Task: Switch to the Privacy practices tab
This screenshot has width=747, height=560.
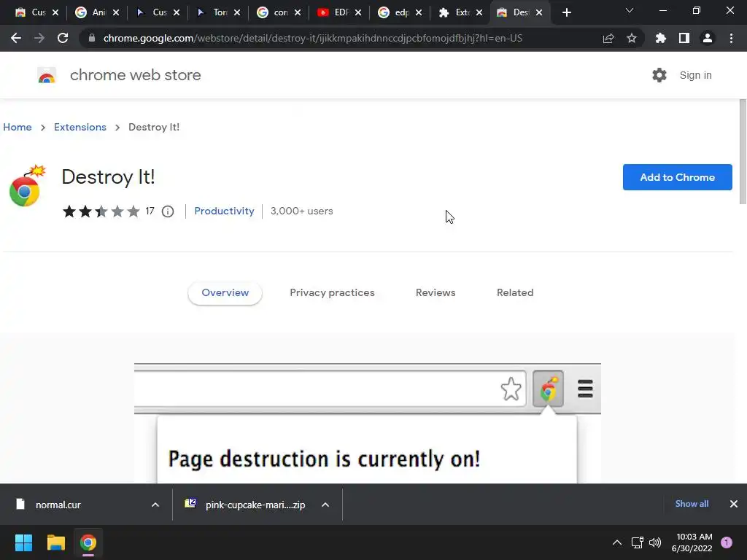Action: 332,293
